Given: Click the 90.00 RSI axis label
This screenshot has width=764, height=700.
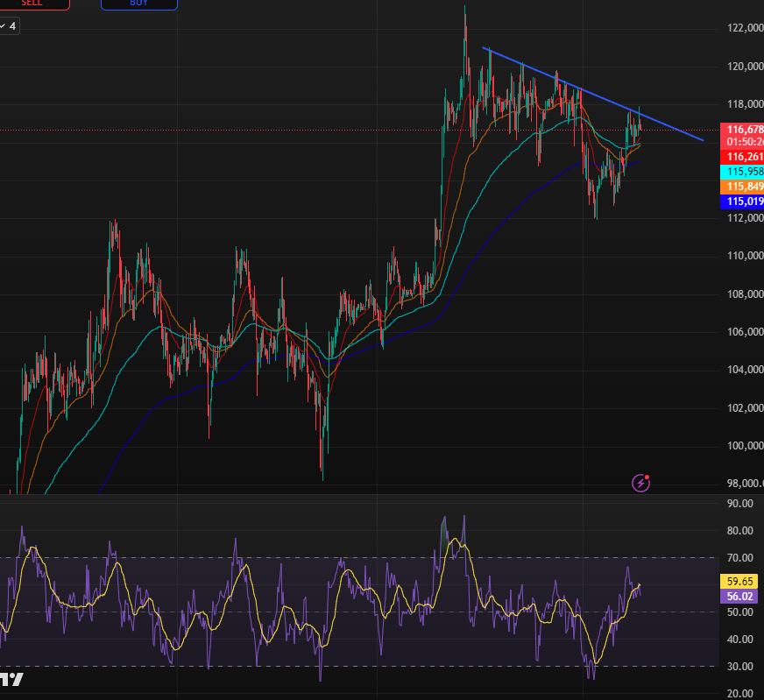Looking at the screenshot, I should point(740,504).
